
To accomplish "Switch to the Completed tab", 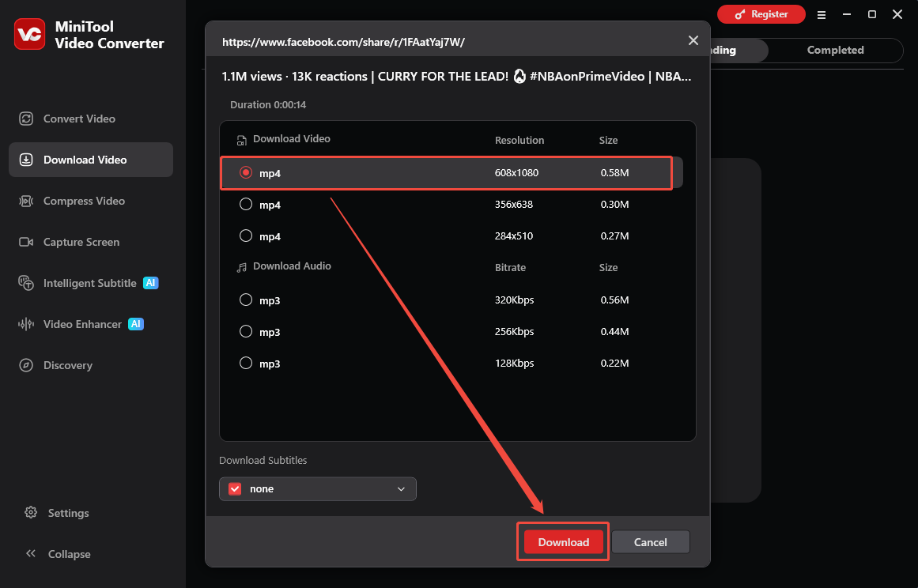I will pos(835,51).
